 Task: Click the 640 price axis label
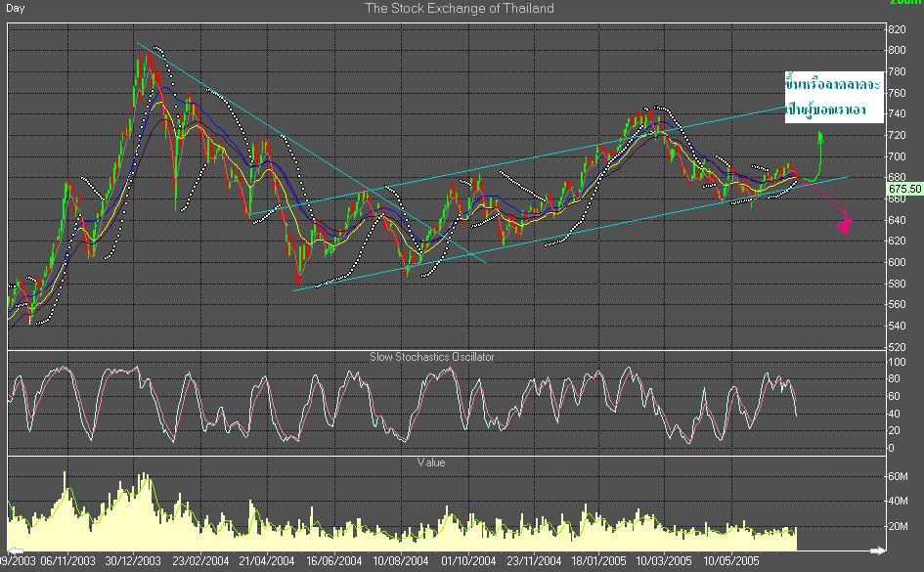click(897, 220)
